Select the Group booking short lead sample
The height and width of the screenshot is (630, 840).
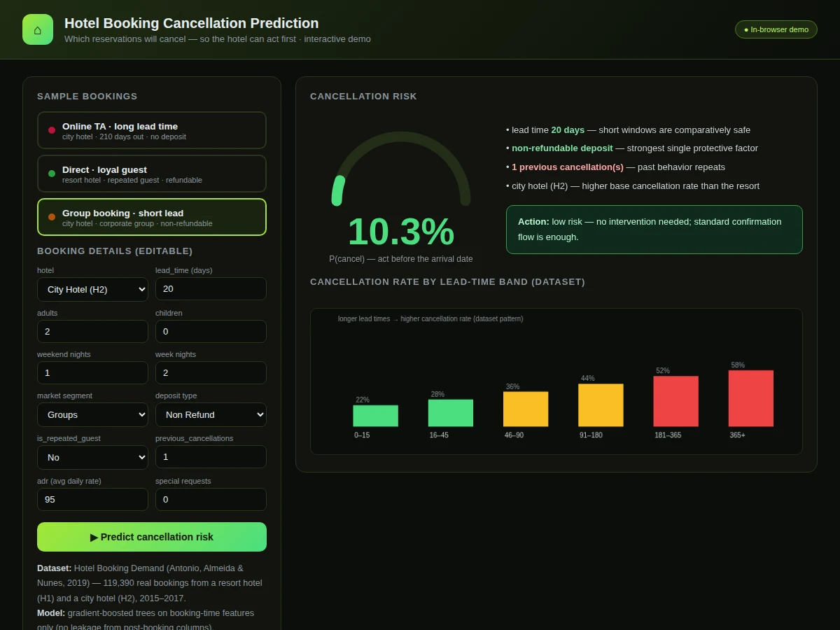pyautogui.click(x=152, y=217)
